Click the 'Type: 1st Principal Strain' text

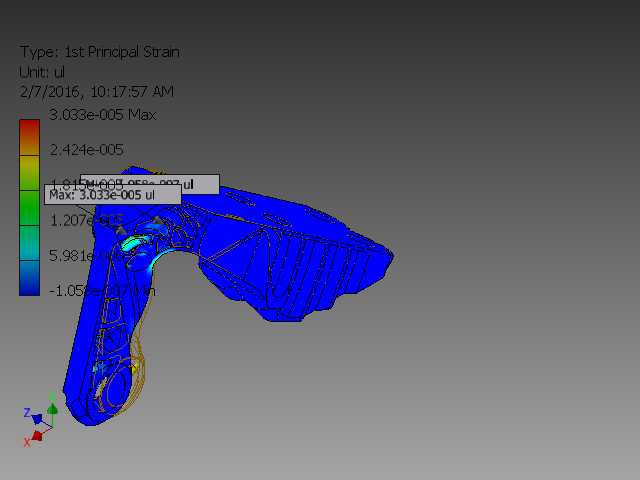point(100,52)
